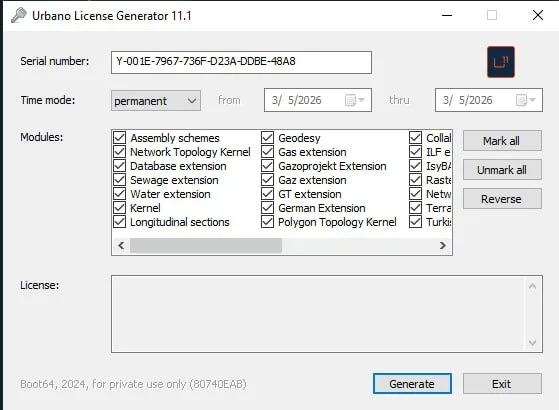Click the Exit button
This screenshot has height=410, width=559.
click(502, 384)
